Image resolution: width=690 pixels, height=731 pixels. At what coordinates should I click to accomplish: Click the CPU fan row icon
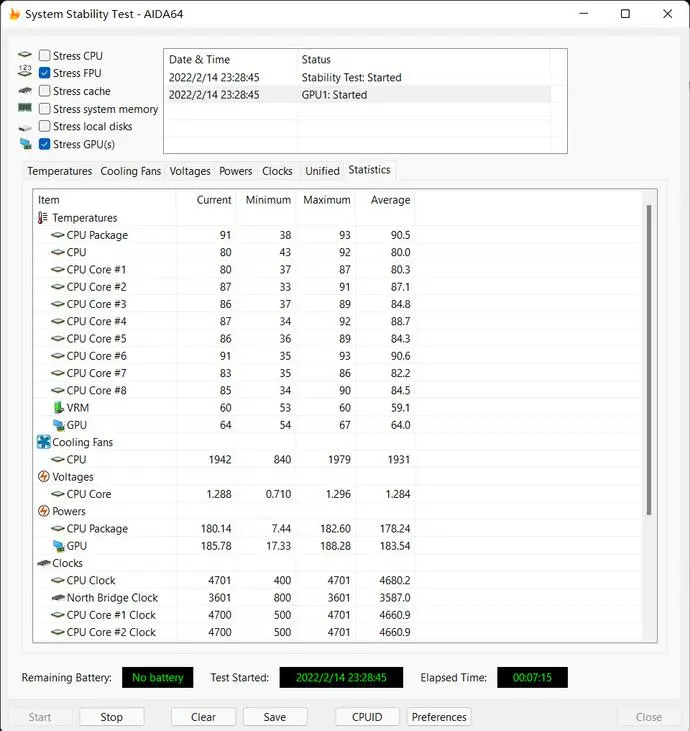(x=58, y=459)
